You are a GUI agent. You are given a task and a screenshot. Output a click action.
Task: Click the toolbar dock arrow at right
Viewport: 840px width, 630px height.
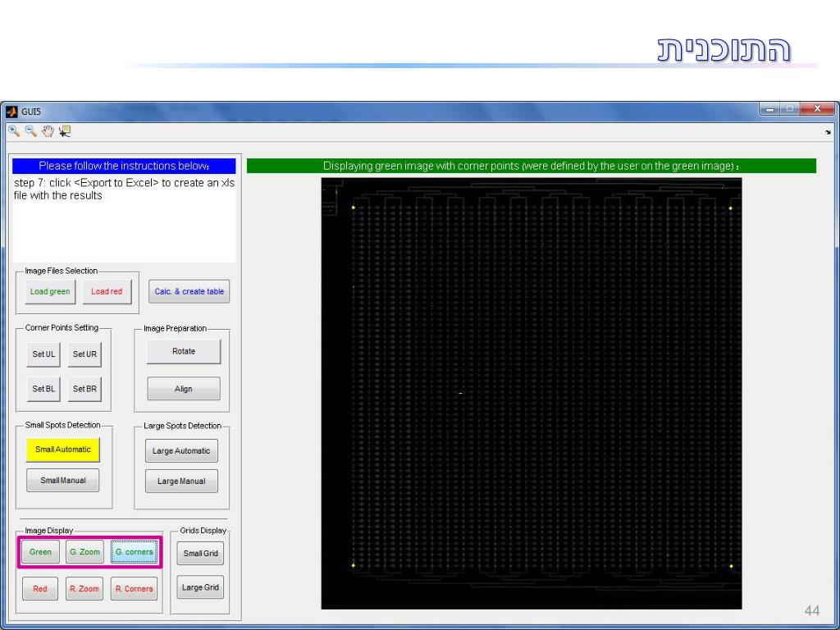[828, 132]
